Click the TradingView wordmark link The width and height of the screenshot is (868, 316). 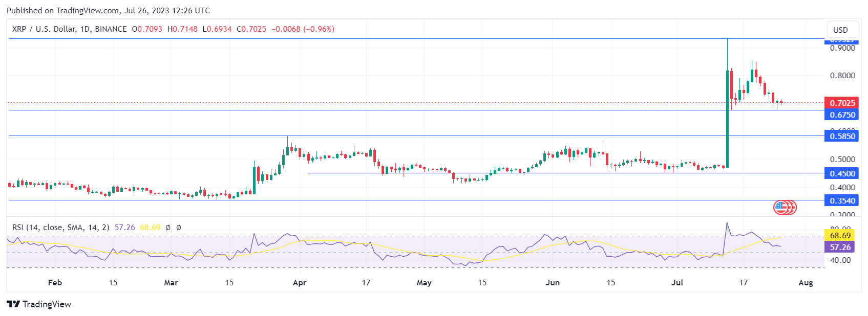point(47,304)
